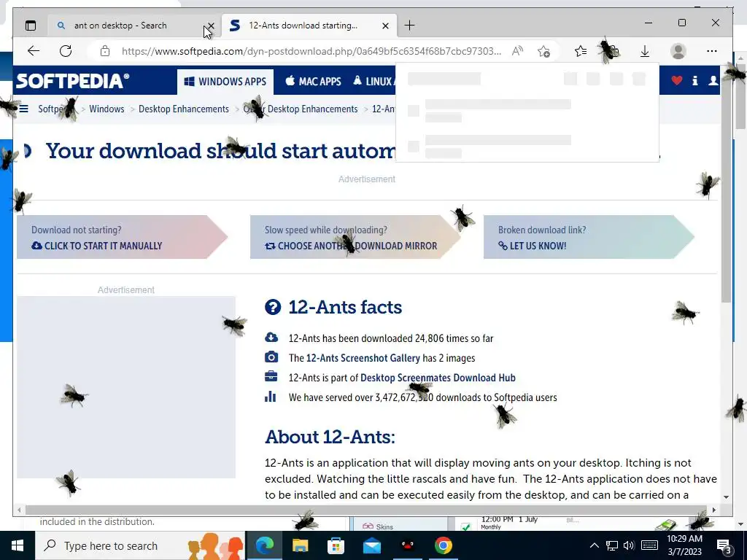Open Google Chrome from taskbar
This screenshot has height=560, width=747.
coord(443,545)
